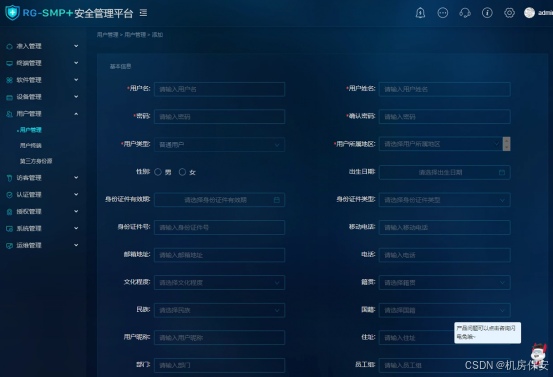Click the 出生日期 date picker field
The image size is (553, 377).
(x=444, y=172)
